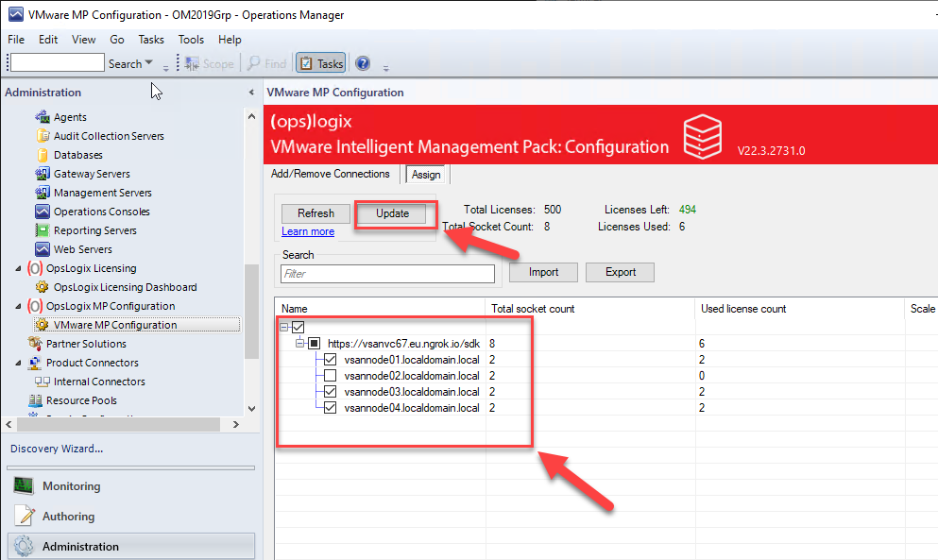Viewport: 938px width, 560px height.
Task: Open the View menu
Action: [84, 40]
